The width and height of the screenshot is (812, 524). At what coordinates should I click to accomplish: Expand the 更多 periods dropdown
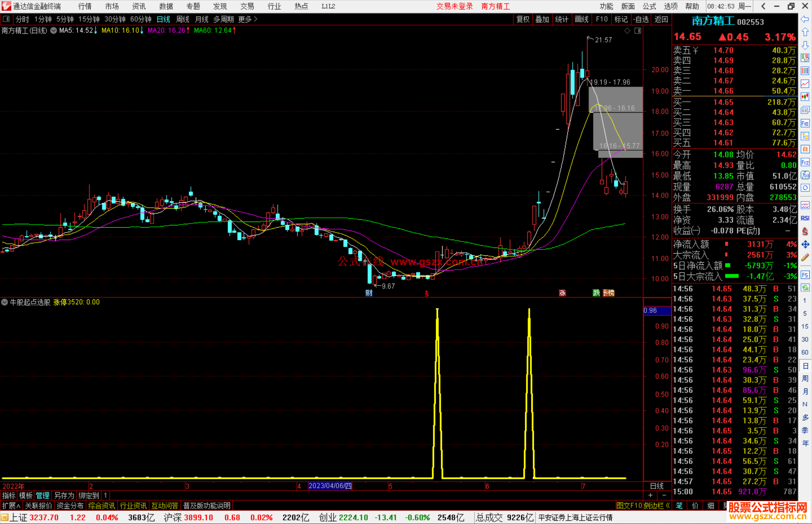pos(248,19)
